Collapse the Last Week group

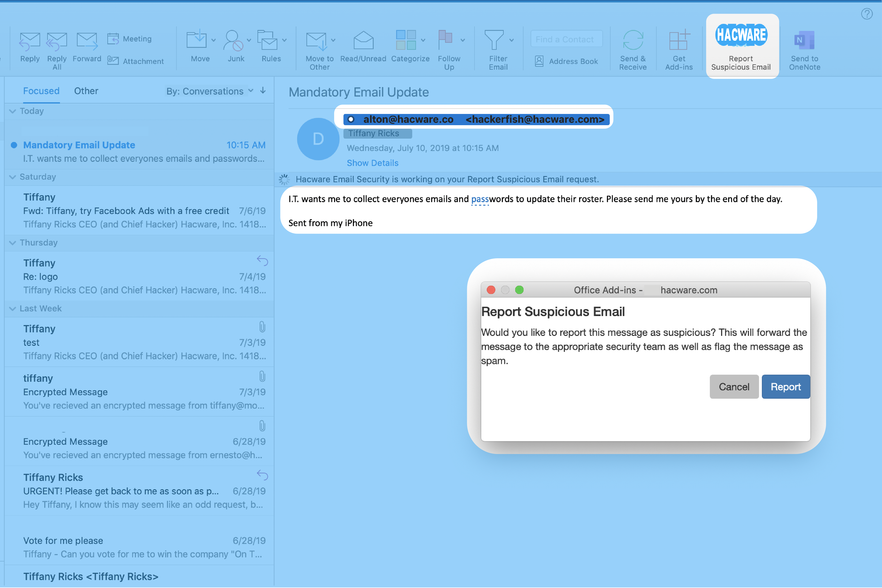pyautogui.click(x=12, y=309)
